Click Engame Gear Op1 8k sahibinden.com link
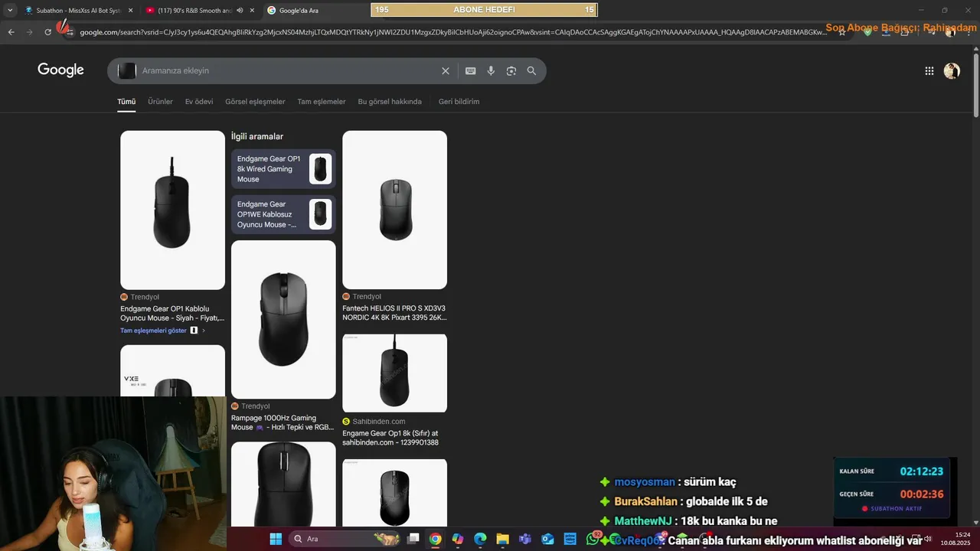This screenshot has width=980, height=551. point(390,438)
